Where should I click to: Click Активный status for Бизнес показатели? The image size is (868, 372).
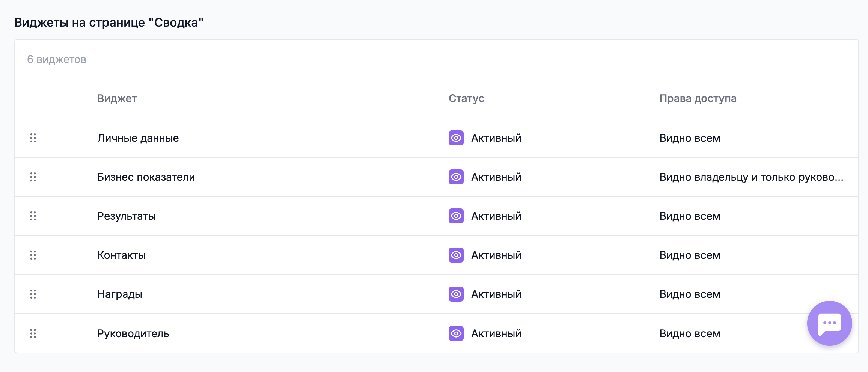tap(496, 177)
